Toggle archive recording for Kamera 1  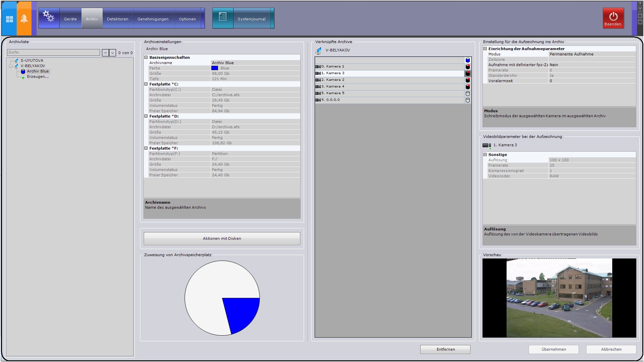467,67
